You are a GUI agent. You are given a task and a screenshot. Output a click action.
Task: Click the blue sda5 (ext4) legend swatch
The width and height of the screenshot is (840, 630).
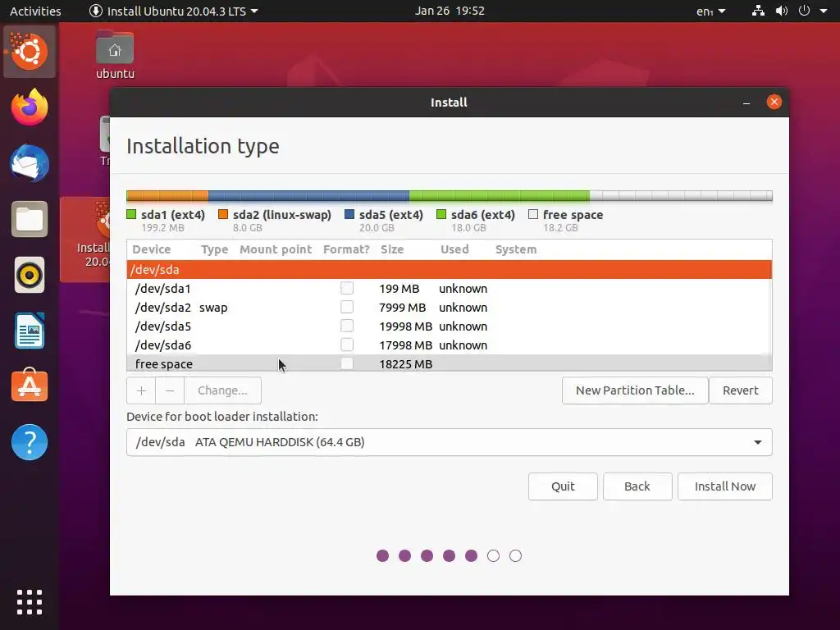tap(349, 214)
